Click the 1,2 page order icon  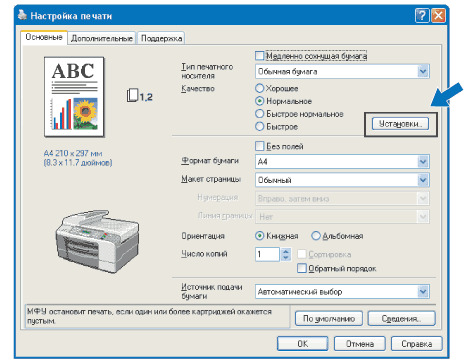pos(139,96)
